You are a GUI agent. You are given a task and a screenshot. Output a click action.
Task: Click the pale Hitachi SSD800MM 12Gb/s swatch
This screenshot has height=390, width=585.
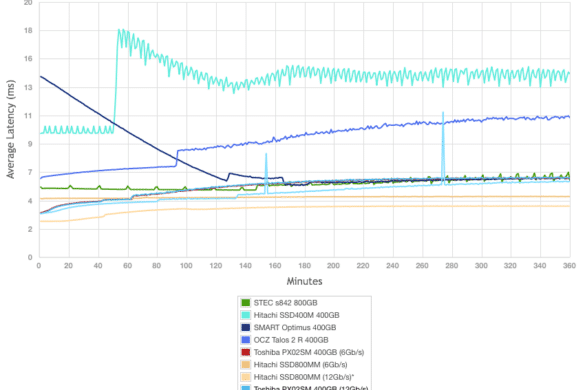click(245, 377)
